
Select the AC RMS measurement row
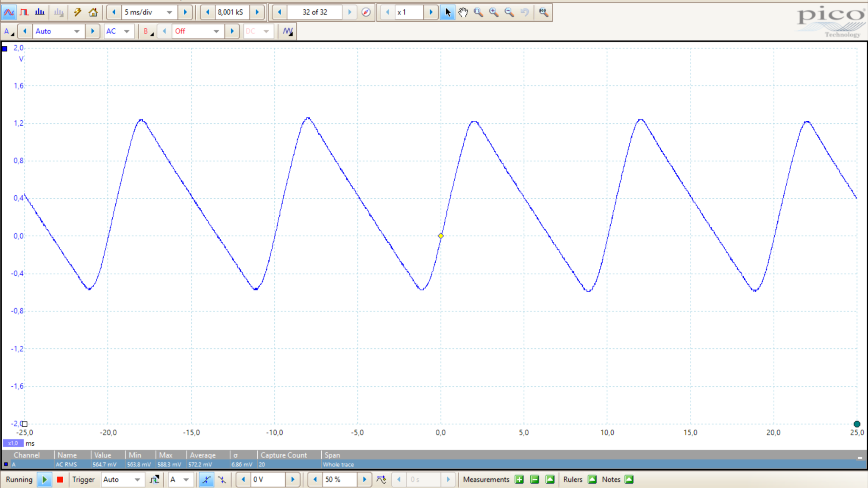[x=434, y=464]
